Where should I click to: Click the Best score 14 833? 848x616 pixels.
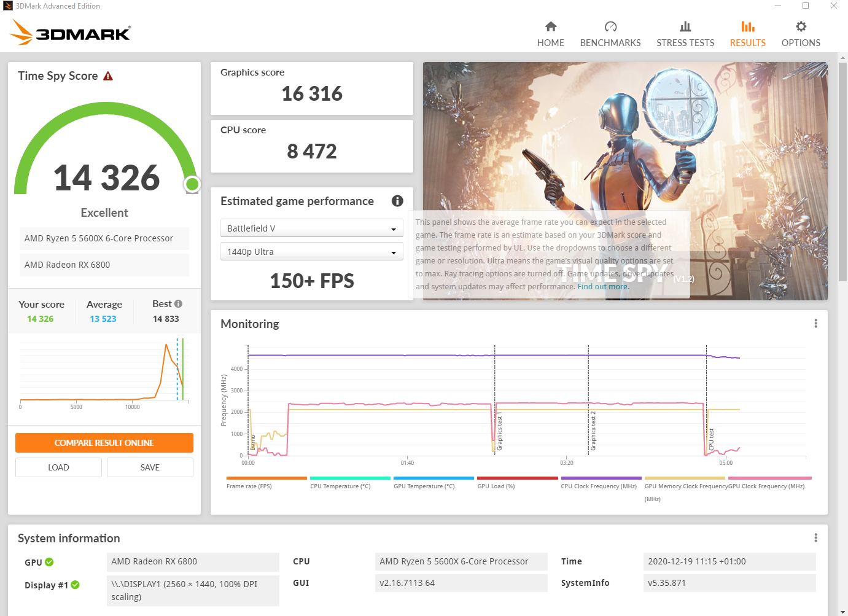pyautogui.click(x=166, y=319)
